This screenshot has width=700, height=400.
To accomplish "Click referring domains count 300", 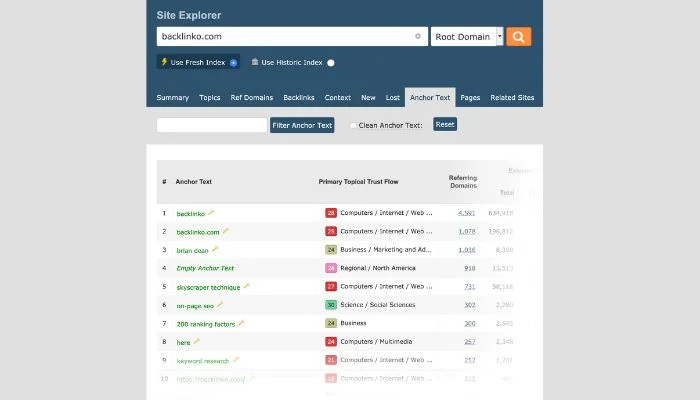I will click(x=470, y=323).
